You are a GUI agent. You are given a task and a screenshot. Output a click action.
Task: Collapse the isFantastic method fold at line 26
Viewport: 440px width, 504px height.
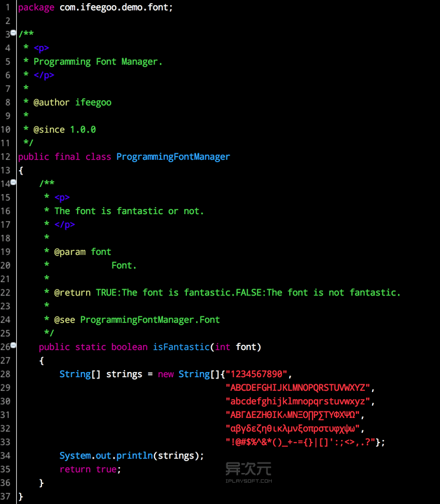click(13, 345)
